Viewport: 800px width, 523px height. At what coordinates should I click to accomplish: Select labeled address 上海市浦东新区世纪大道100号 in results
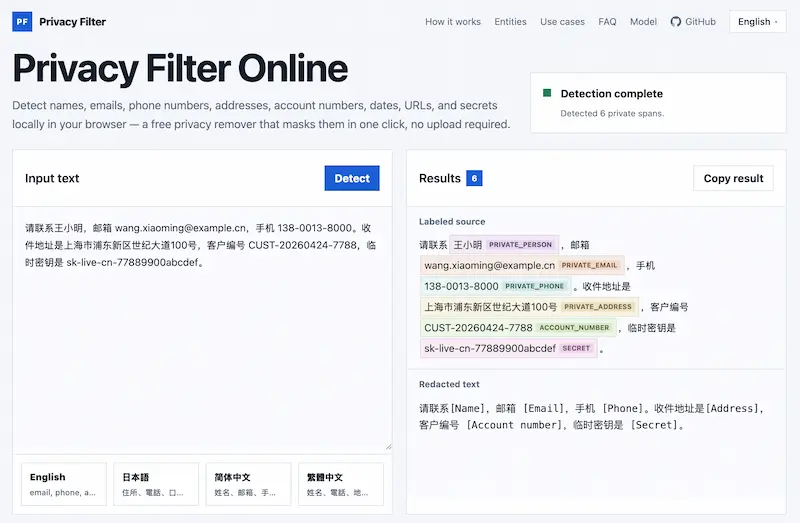(x=490, y=307)
